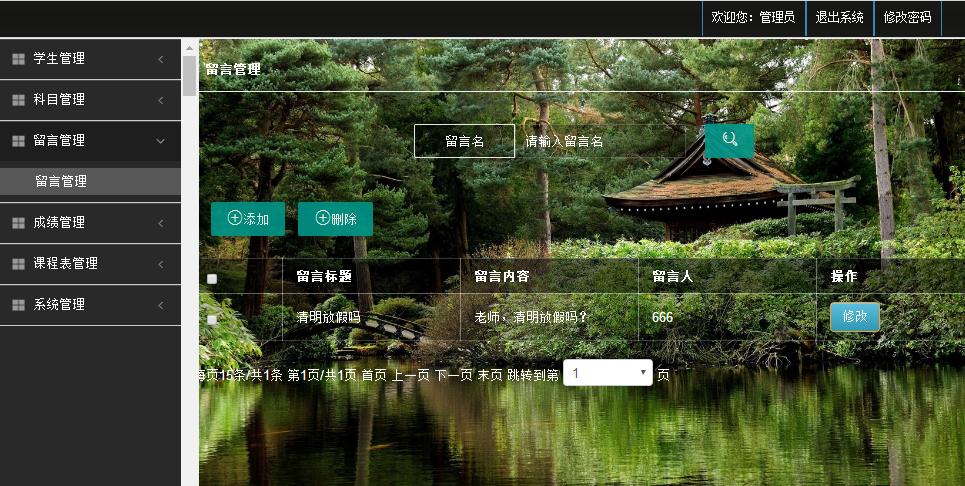
Task: Click the grid icon beside 课程表管理
Action: [x=18, y=264]
